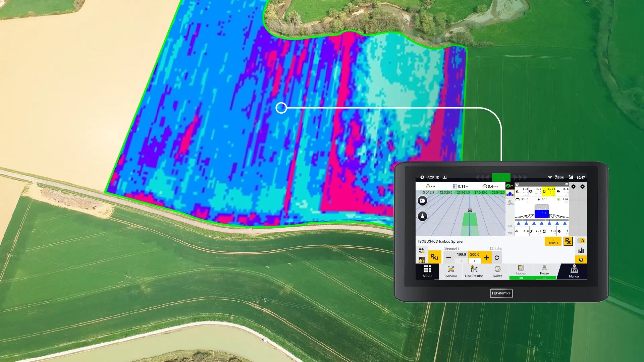
Task: Open the bar chart statistics icon
Action: point(581,250)
